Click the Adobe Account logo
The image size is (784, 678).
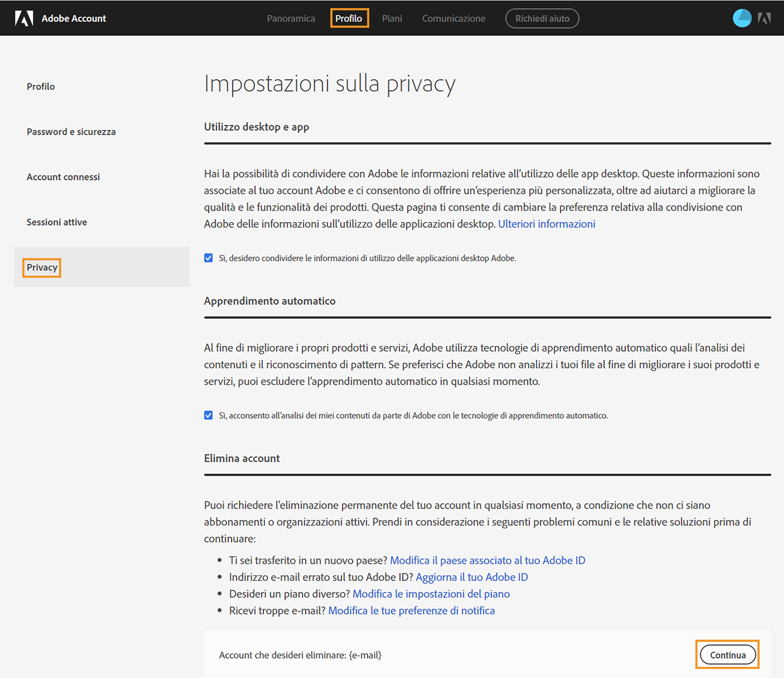[x=61, y=18]
